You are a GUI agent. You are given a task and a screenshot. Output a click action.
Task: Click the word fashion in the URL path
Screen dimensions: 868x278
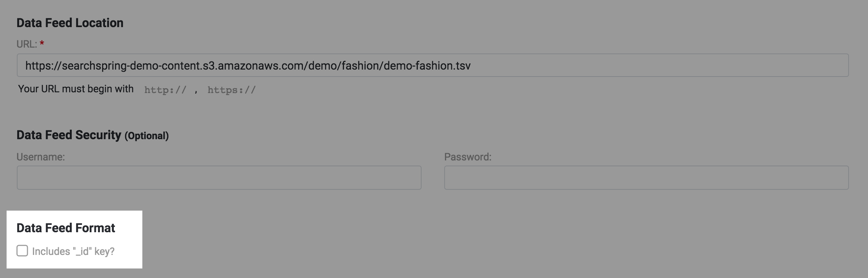362,66
